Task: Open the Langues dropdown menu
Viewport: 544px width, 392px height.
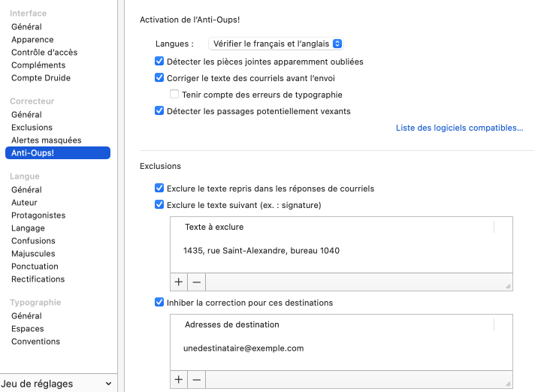Action: [276, 44]
